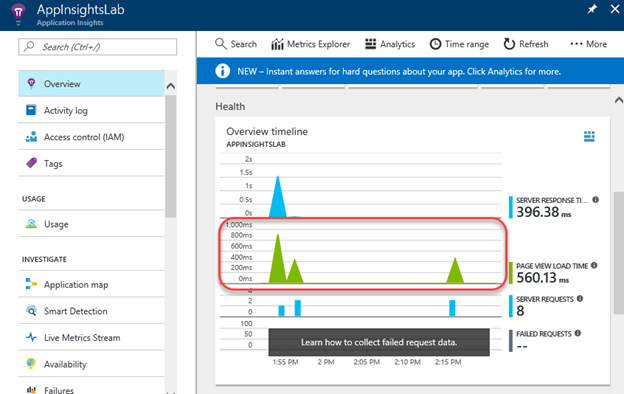
Task: Click the Overview timeline title
Action: (267, 132)
